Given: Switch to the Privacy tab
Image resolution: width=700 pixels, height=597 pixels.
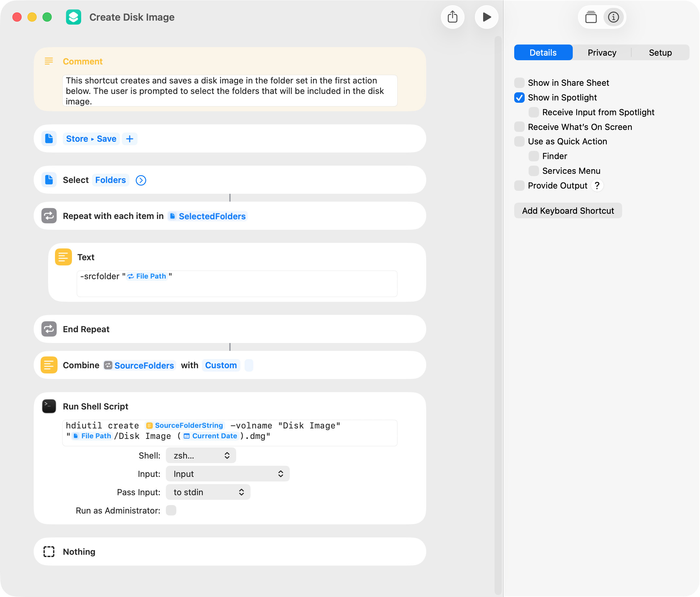Looking at the screenshot, I should [602, 53].
